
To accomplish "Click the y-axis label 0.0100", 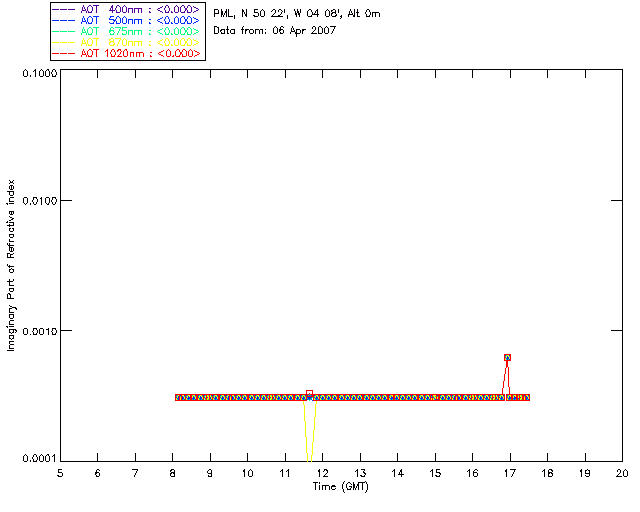I will [40, 201].
